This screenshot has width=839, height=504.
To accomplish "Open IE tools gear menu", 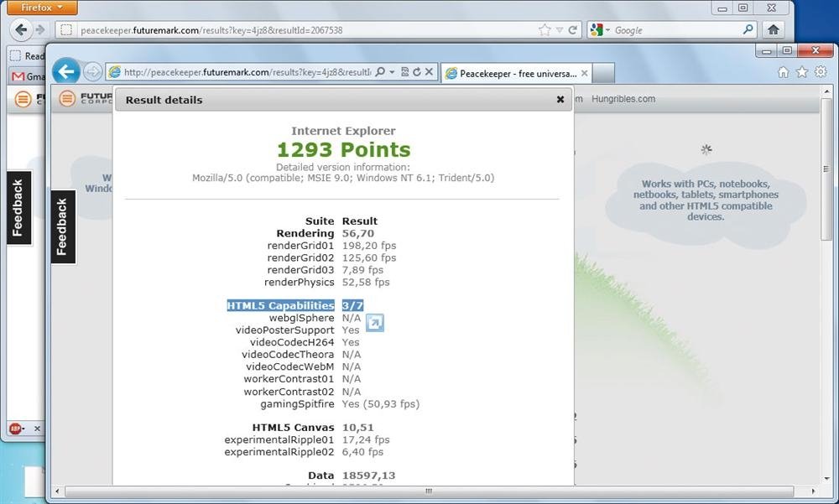I will point(821,71).
